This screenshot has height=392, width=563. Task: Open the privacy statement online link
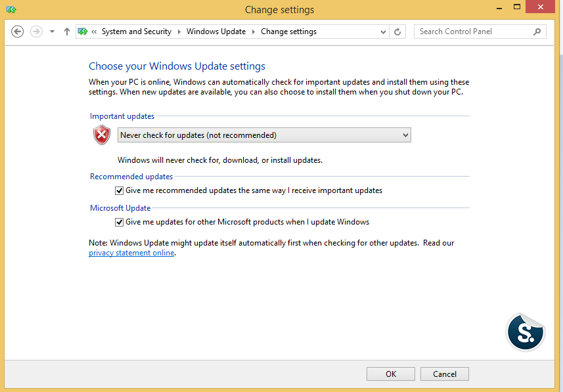click(x=131, y=252)
